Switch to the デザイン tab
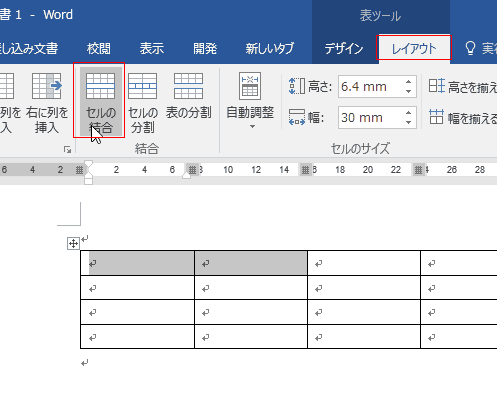497x398 pixels. tap(344, 49)
